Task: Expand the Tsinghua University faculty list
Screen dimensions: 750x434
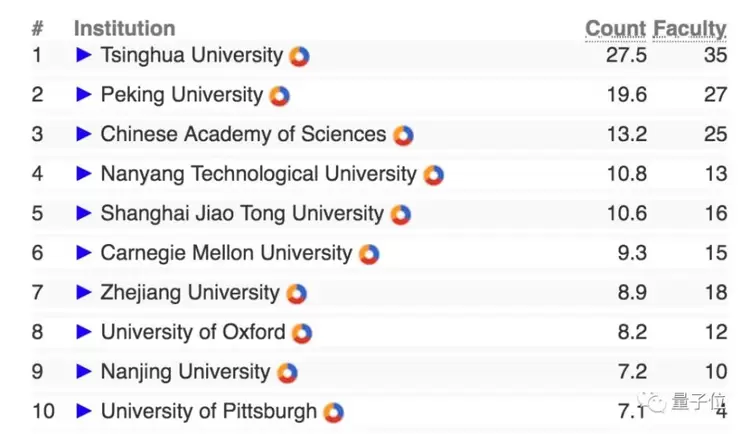Action: pyautogui.click(x=84, y=55)
